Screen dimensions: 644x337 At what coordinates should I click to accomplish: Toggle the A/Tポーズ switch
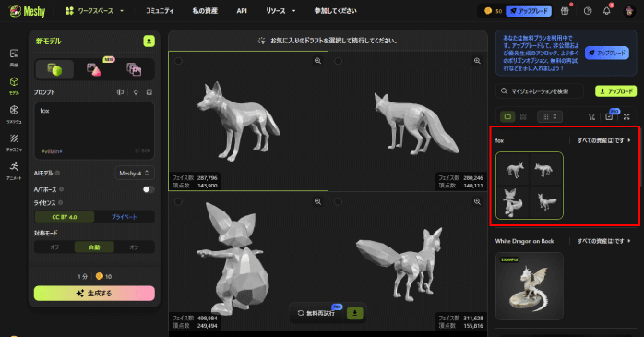click(149, 189)
